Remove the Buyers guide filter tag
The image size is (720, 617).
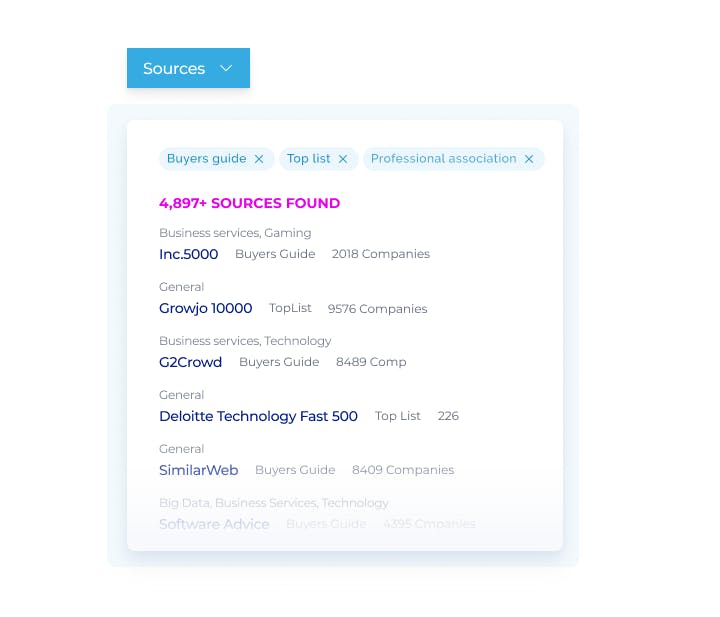point(259,159)
